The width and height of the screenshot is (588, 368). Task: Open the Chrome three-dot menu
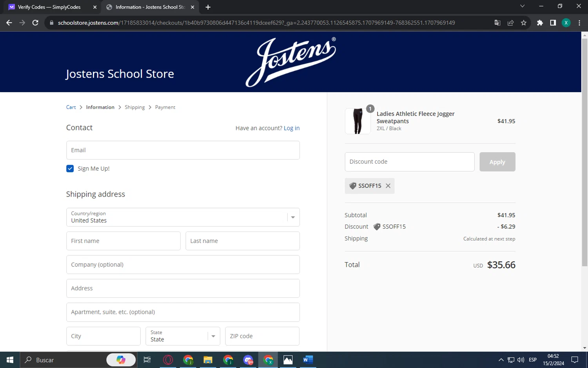pos(579,23)
